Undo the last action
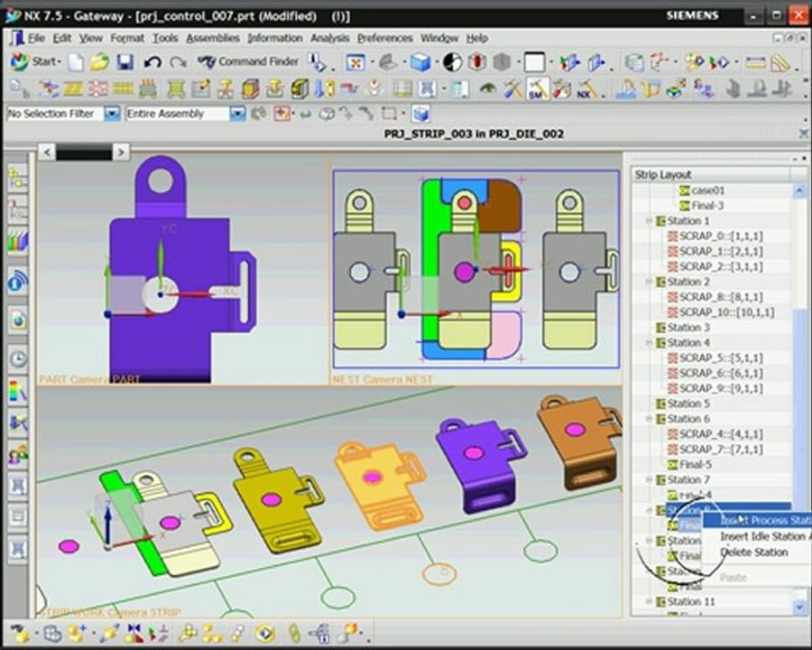The height and width of the screenshot is (650, 812). pyautogui.click(x=152, y=62)
